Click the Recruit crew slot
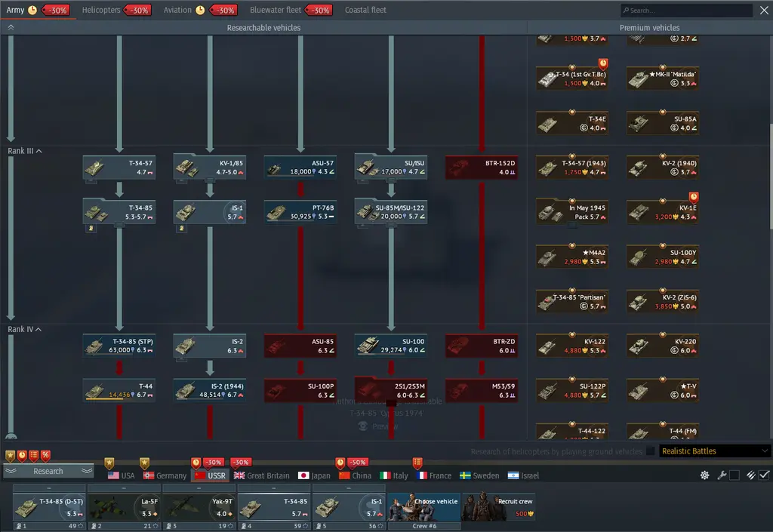 499,506
